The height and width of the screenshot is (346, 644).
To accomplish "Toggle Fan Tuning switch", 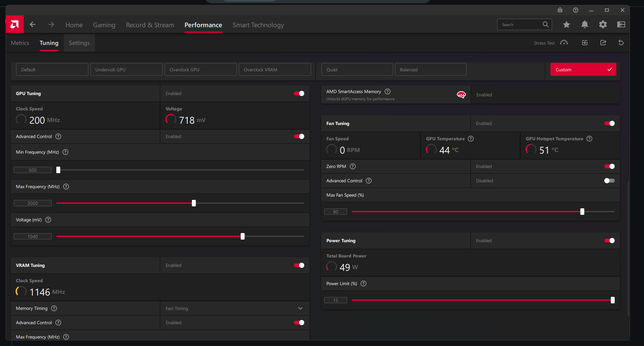I will (x=610, y=123).
